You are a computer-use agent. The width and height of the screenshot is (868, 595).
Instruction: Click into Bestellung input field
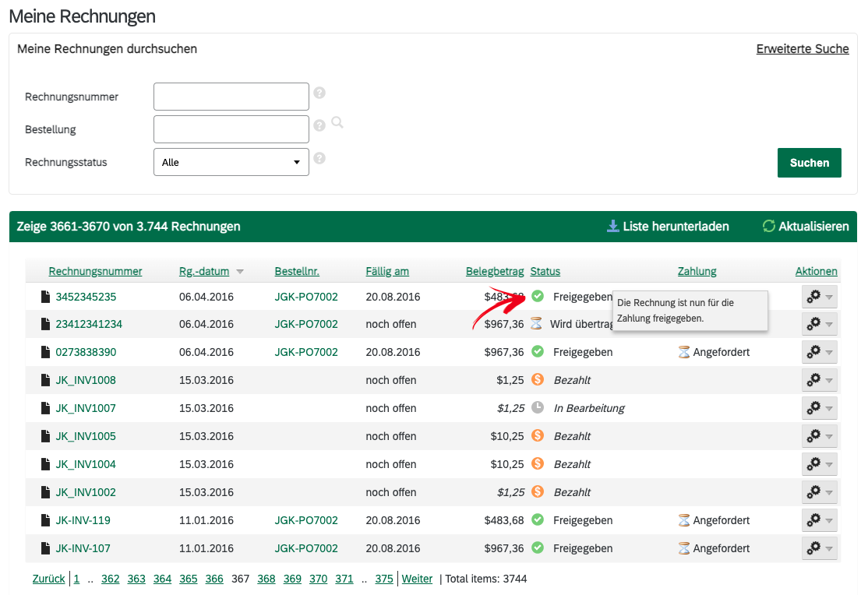coord(231,129)
